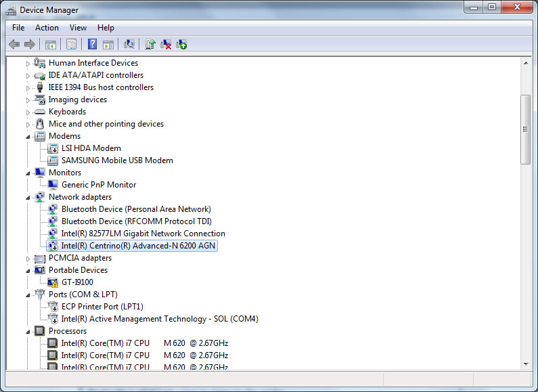Open the Action menu
538x392 pixels.
[47, 28]
